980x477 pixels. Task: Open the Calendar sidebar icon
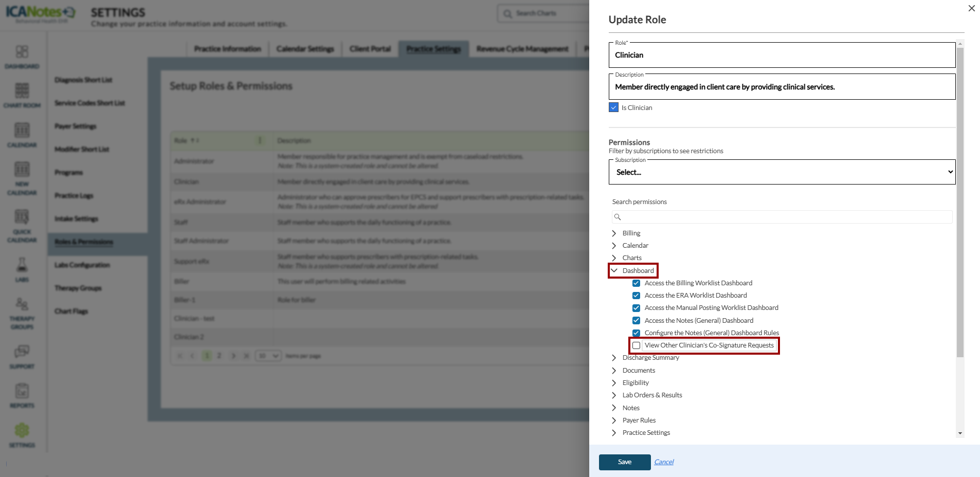[x=22, y=131]
